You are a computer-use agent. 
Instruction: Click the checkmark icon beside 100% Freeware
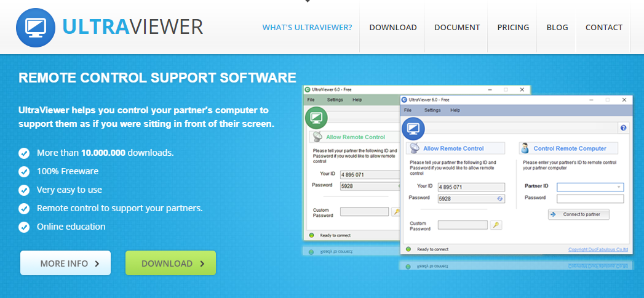[24, 172]
